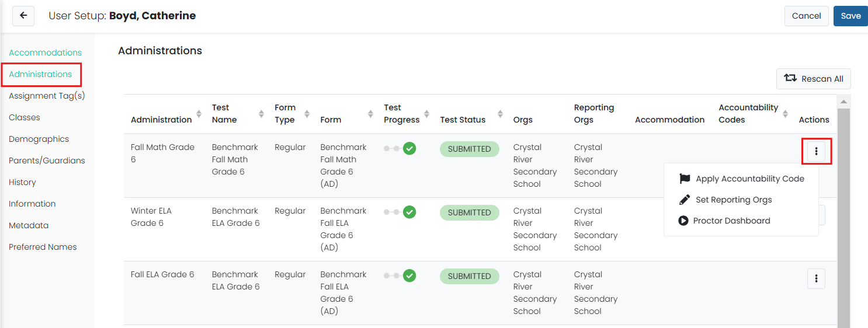Click the Rescan All button
868x328 pixels.
[x=814, y=79]
